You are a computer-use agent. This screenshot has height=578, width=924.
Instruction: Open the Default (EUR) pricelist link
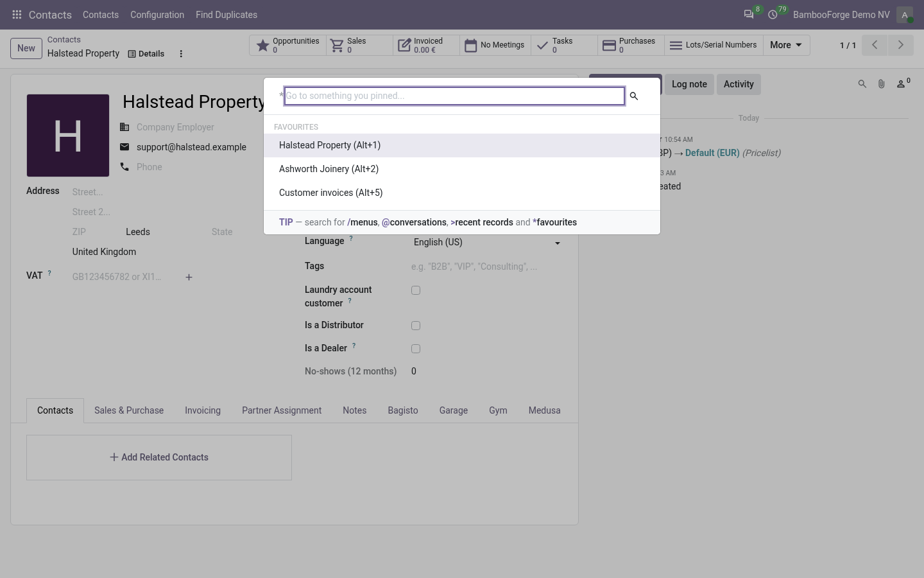click(712, 153)
